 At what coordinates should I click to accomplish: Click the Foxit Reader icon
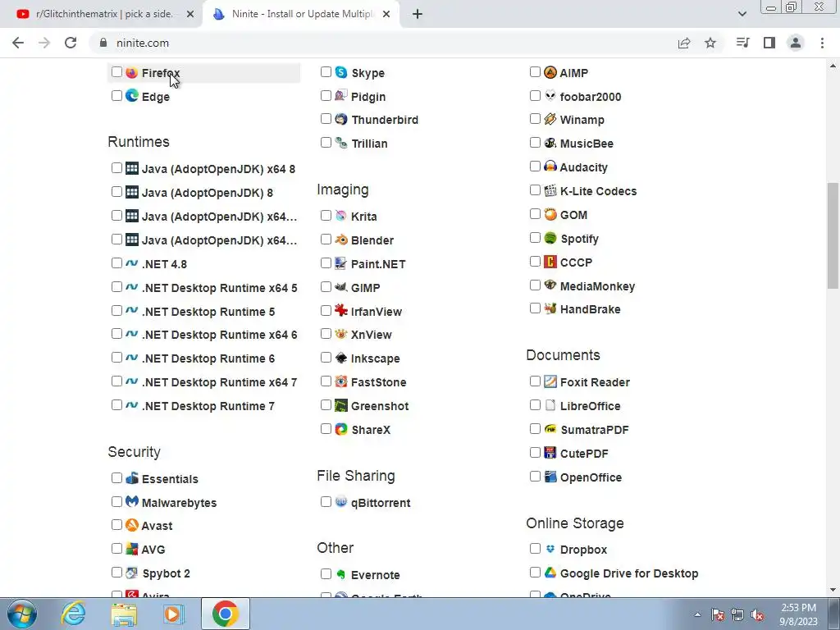(x=550, y=381)
